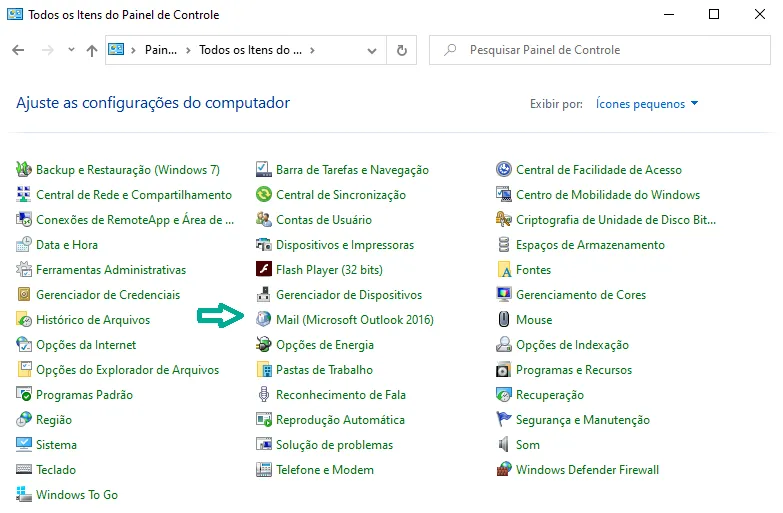Click the Fontes letter icon
Screen dimensions: 783x513
pyautogui.click(x=504, y=269)
